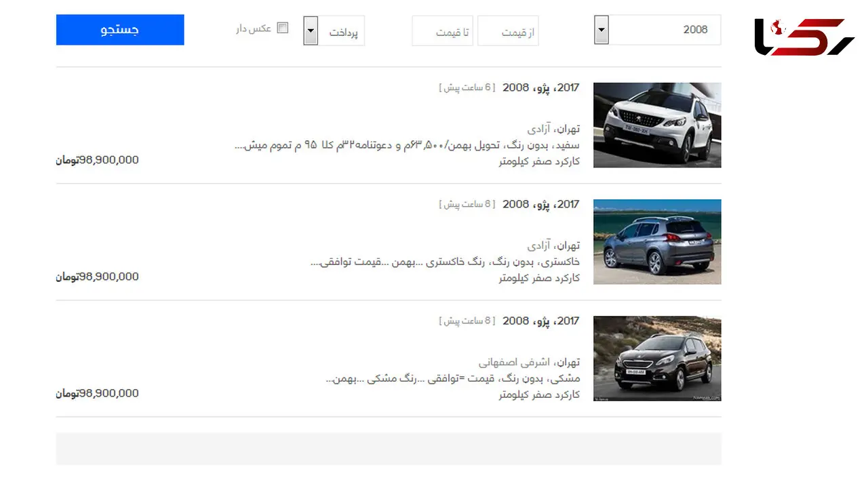
Task: Open the black Peugeot 2008 thumbnail
Action: pyautogui.click(x=657, y=358)
